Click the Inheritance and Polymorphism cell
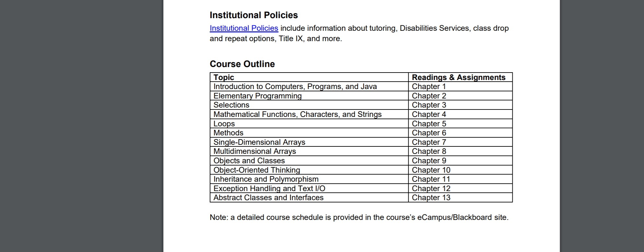 pyautogui.click(x=309, y=179)
